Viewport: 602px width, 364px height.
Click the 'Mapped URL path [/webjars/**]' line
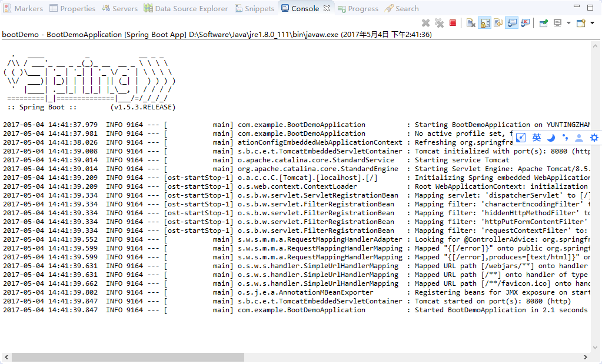pos(297,266)
